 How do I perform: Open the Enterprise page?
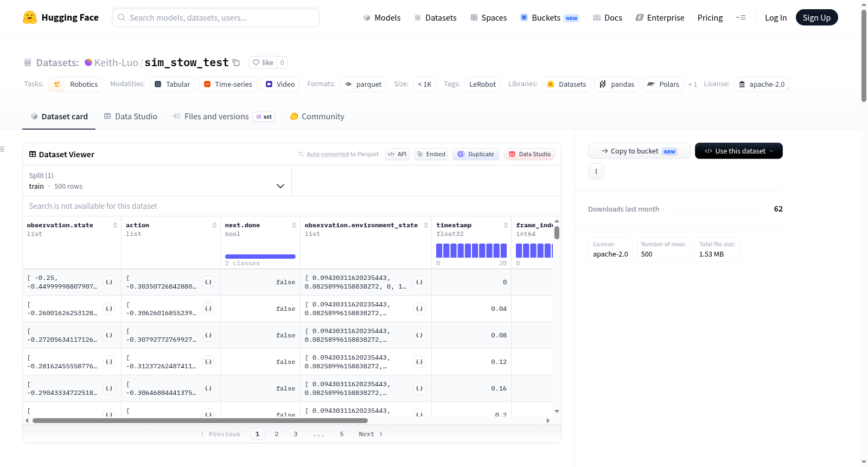click(x=660, y=17)
